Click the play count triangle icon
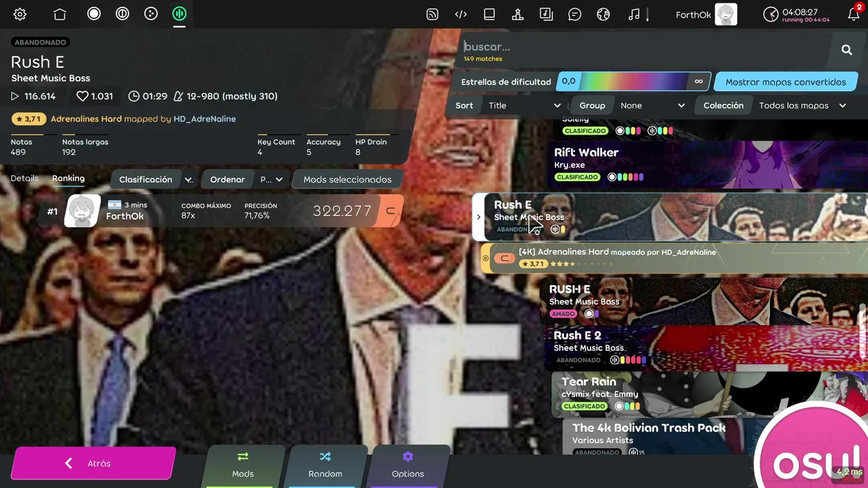 [15, 96]
